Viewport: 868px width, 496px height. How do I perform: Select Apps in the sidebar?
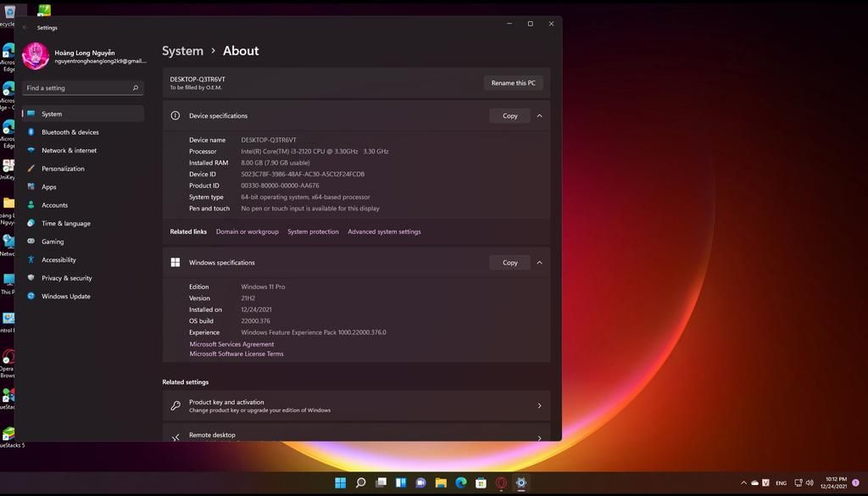(83, 187)
